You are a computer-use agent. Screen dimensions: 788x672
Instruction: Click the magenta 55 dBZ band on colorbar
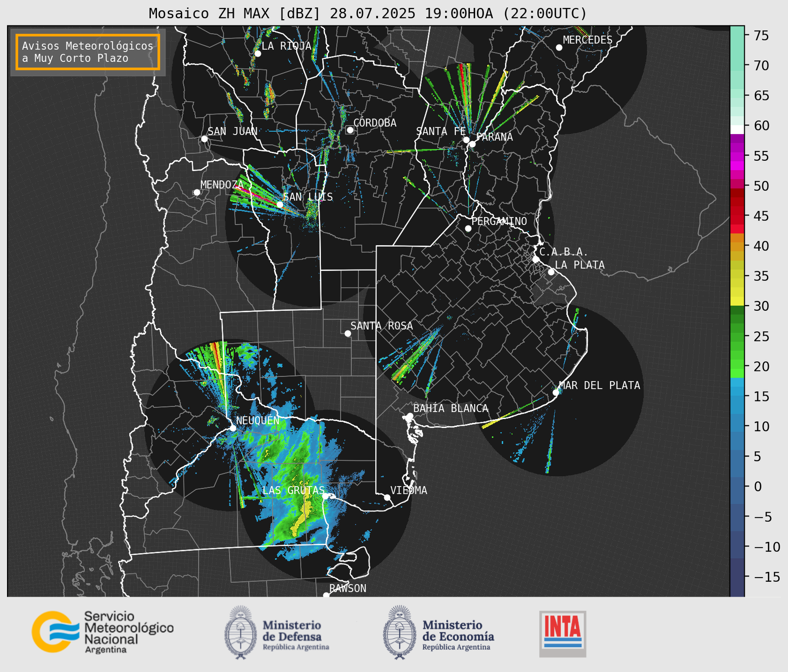point(737,157)
